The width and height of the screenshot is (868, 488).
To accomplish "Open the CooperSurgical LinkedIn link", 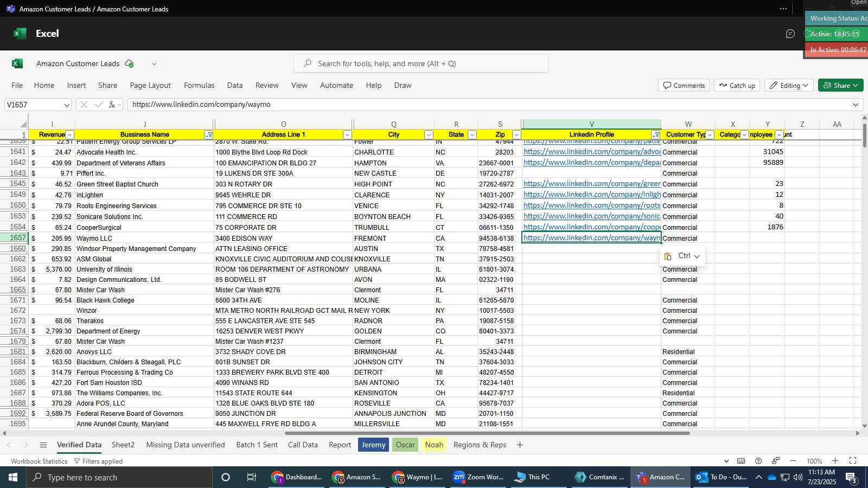I will click(592, 227).
